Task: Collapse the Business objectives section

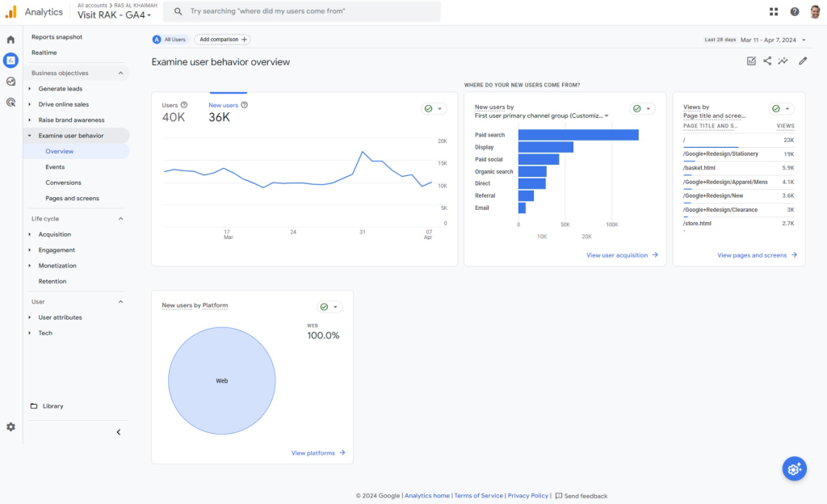Action: (x=121, y=73)
